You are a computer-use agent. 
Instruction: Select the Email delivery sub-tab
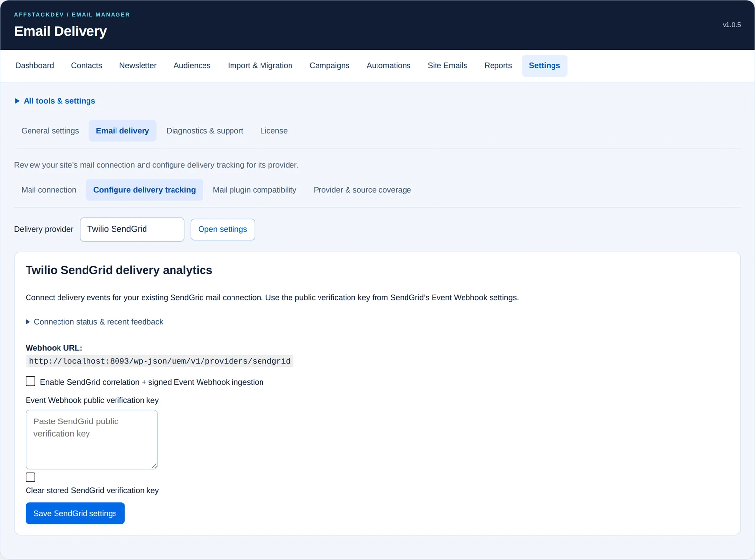tap(122, 131)
